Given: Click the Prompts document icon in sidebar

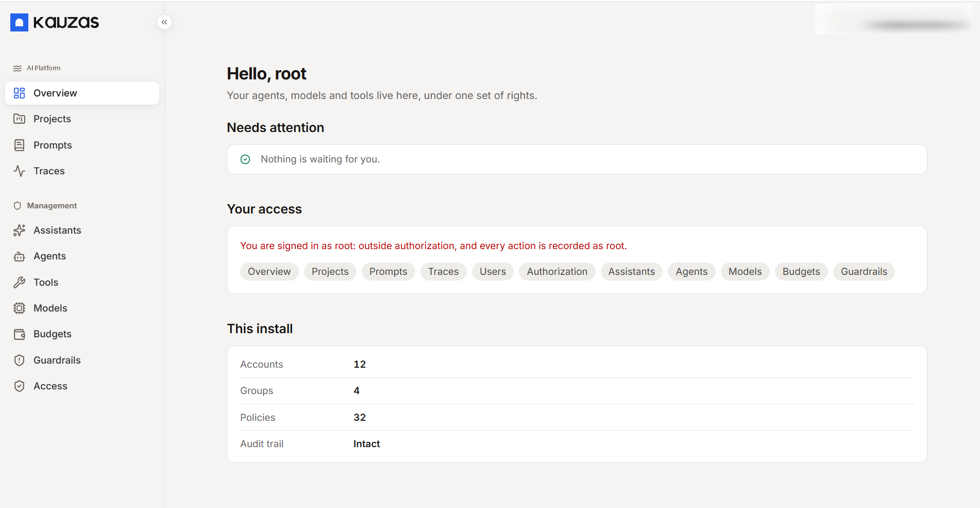Looking at the screenshot, I should [x=19, y=145].
